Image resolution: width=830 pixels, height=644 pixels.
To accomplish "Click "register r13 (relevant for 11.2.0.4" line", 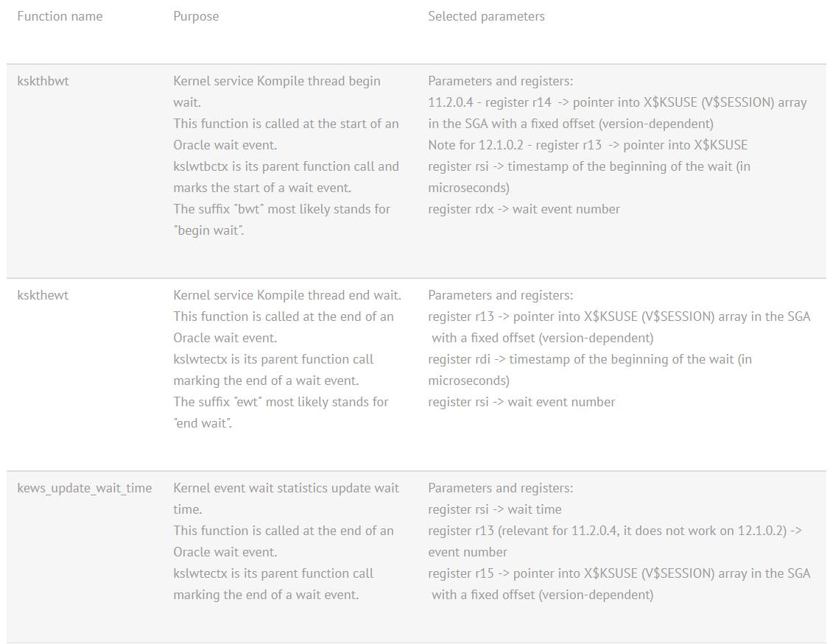I will click(615, 531).
